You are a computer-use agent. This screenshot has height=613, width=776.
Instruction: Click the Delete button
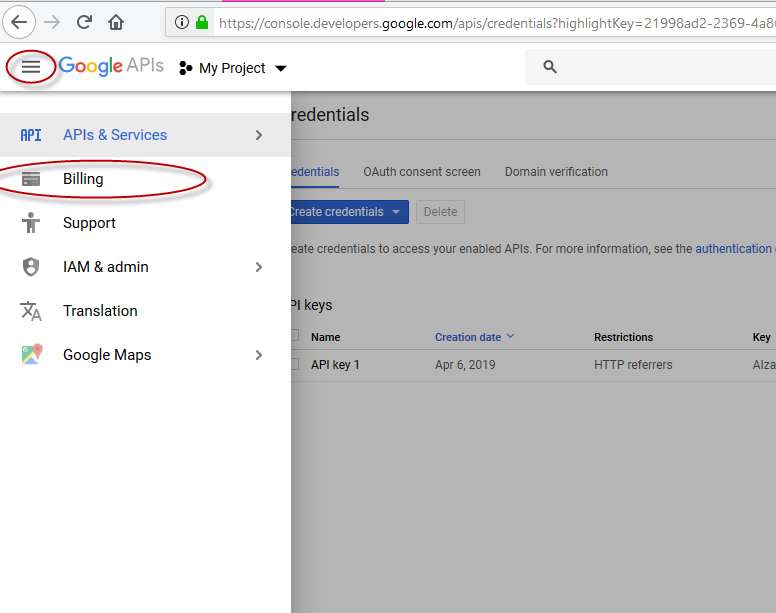coord(440,212)
